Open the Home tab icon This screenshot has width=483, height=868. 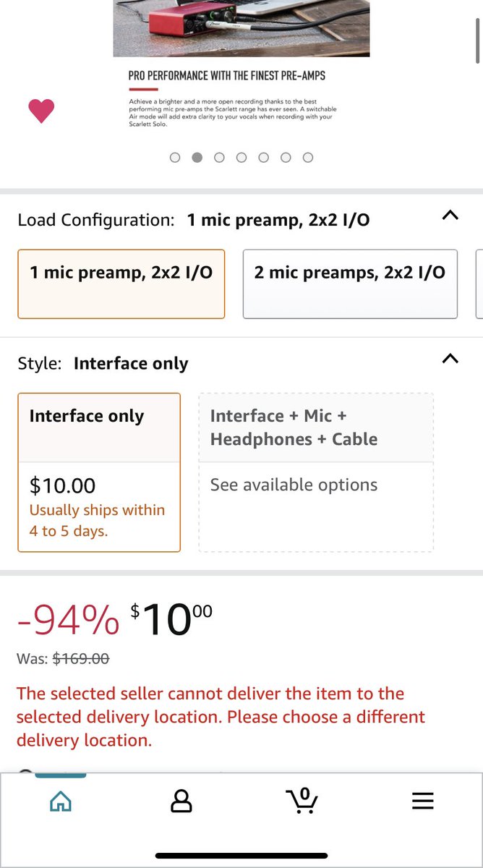(60, 801)
